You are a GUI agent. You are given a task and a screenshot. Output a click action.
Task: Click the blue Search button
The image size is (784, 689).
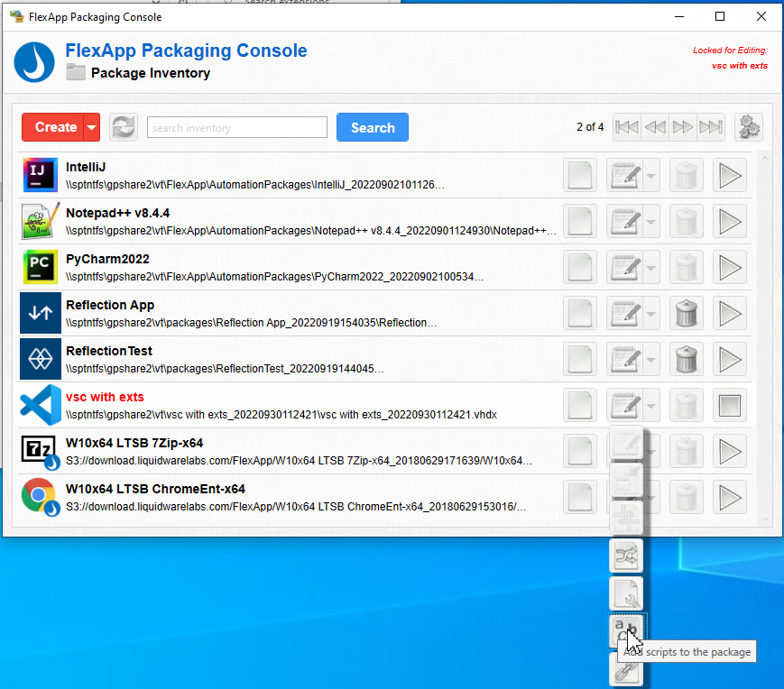click(373, 127)
